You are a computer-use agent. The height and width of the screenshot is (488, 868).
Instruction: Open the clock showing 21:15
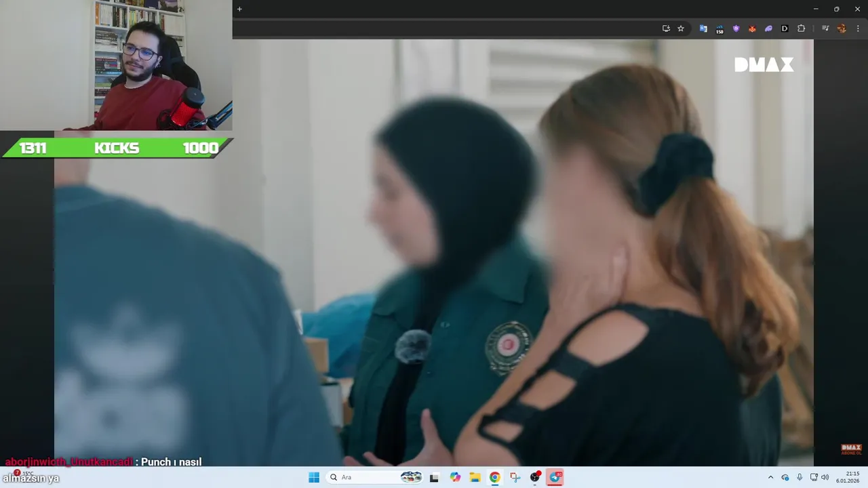click(848, 477)
